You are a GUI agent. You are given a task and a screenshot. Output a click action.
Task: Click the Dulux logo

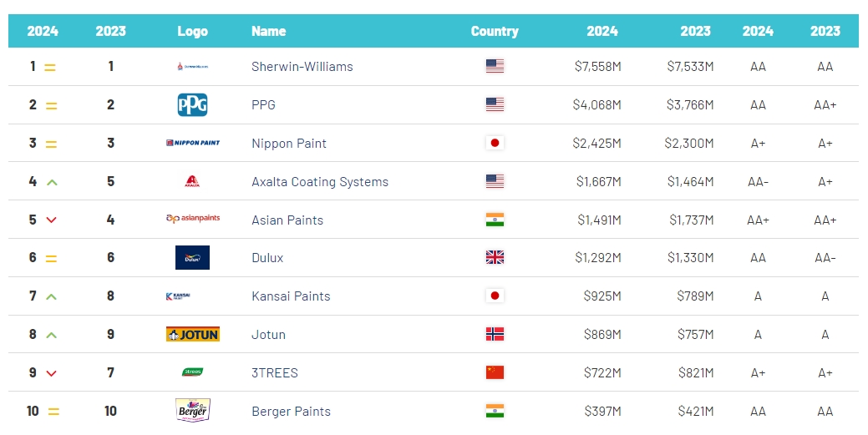pyautogui.click(x=193, y=257)
